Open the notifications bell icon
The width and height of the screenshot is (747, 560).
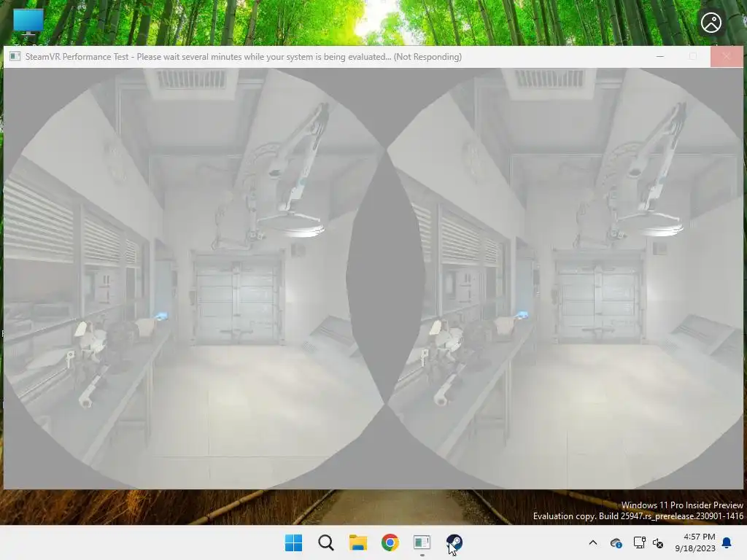(727, 542)
